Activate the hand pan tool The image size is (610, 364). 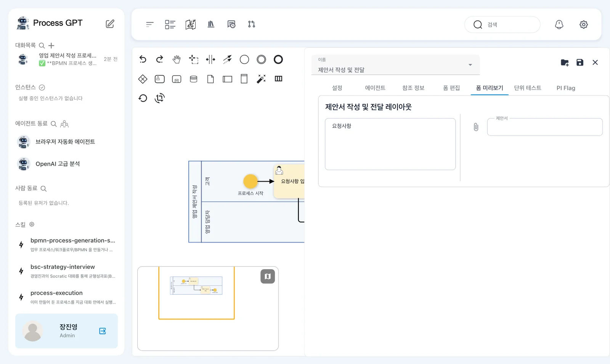[177, 59]
